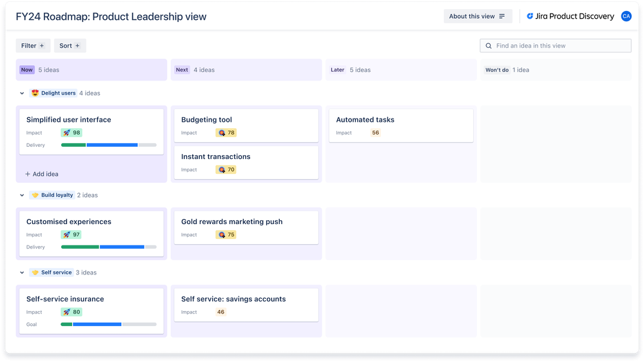Click the 4 ideas count beside Next
Screen dimensions: 644x362
pyautogui.click(x=204, y=70)
